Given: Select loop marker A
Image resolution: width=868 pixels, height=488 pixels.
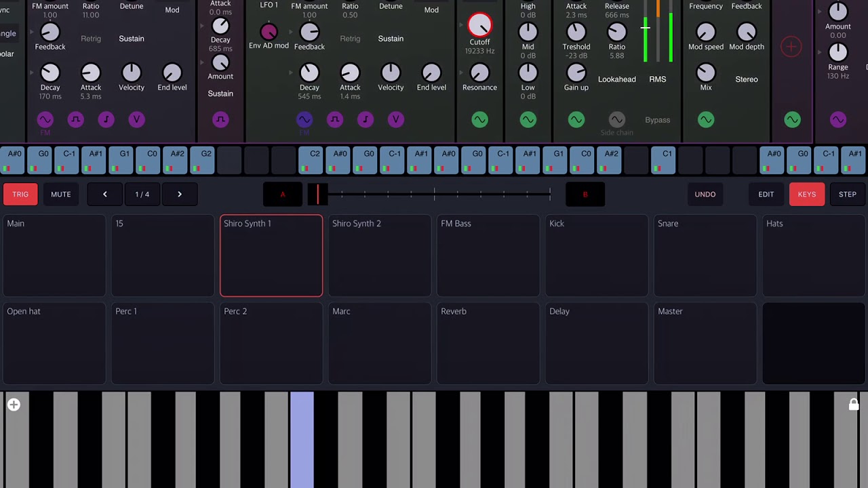Looking at the screenshot, I should pos(283,195).
